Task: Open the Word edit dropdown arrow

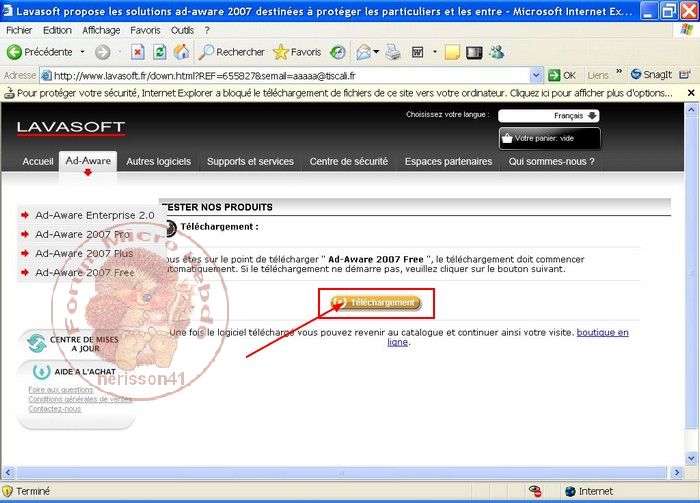Action: [x=435, y=52]
